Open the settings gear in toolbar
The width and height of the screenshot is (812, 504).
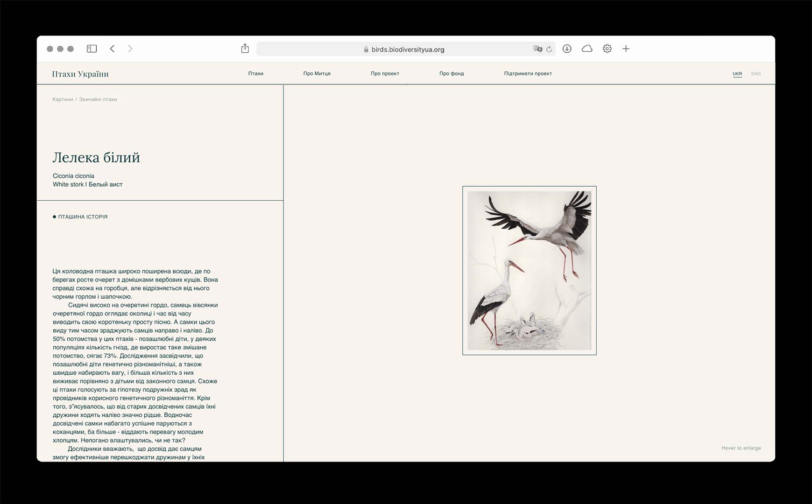point(607,49)
